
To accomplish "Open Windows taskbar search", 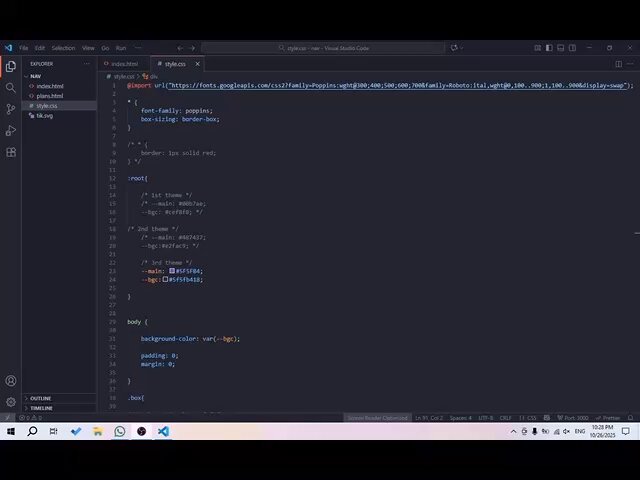I will (32, 431).
